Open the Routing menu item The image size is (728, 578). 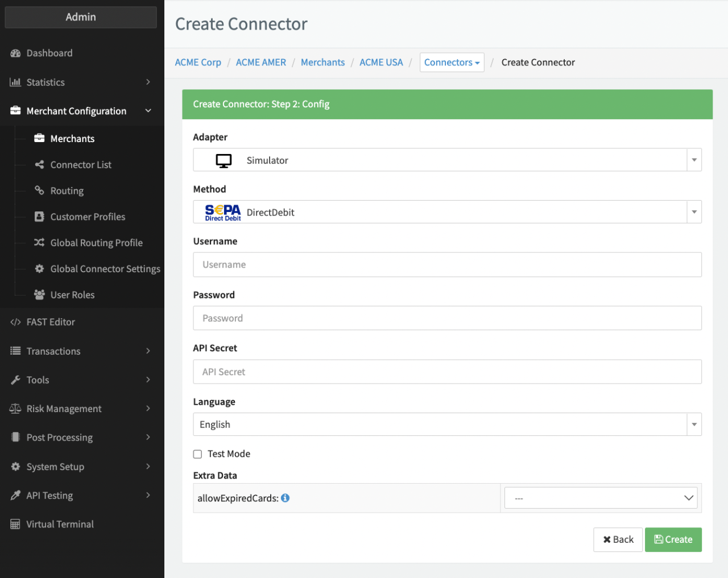(67, 191)
